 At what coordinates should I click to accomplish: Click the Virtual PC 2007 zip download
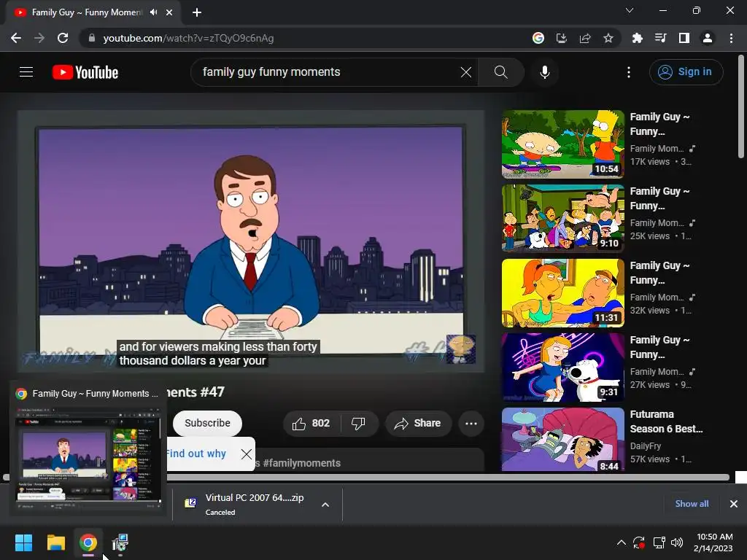pos(255,505)
